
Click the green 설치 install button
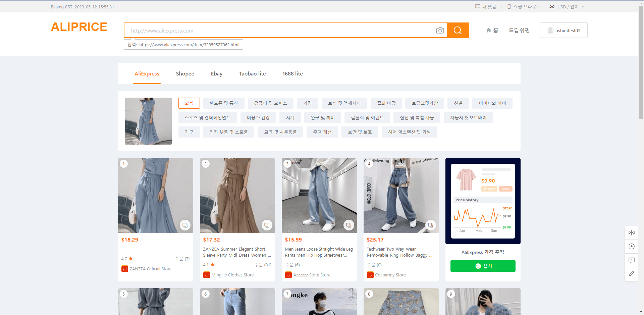coord(483,266)
